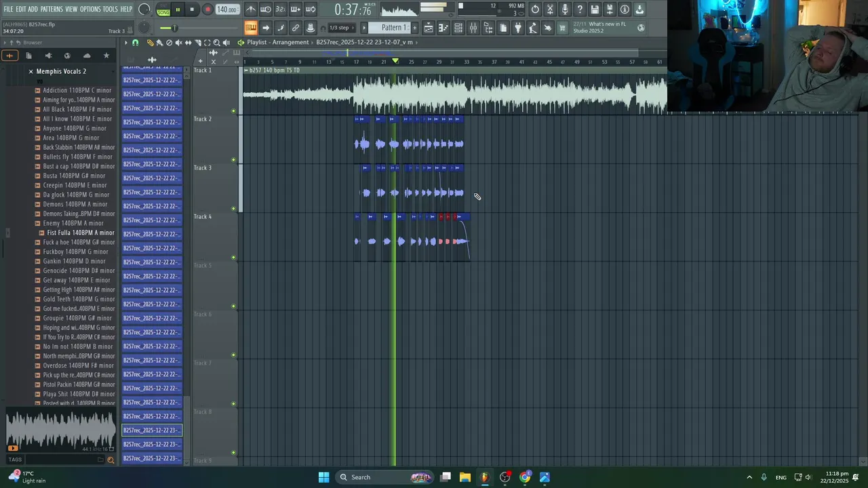The image size is (868, 488).
Task: Select the Draw pencil tool in playlist
Action: tap(151, 43)
